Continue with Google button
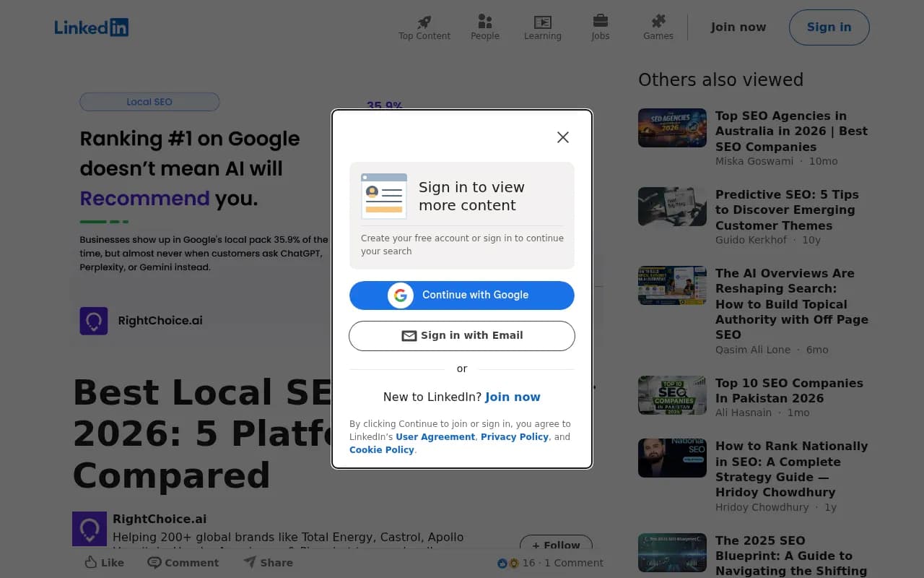The width and height of the screenshot is (924, 578). pos(462,295)
